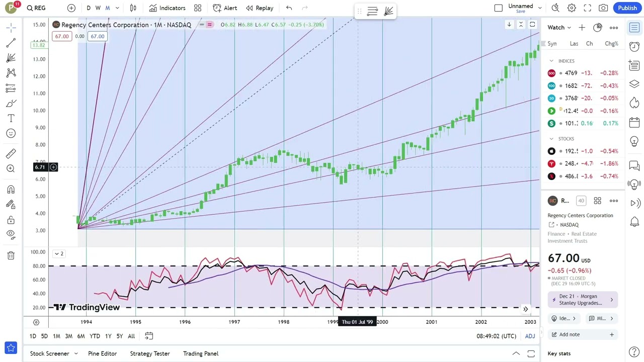Toggle stay in drawing mode

point(11,205)
